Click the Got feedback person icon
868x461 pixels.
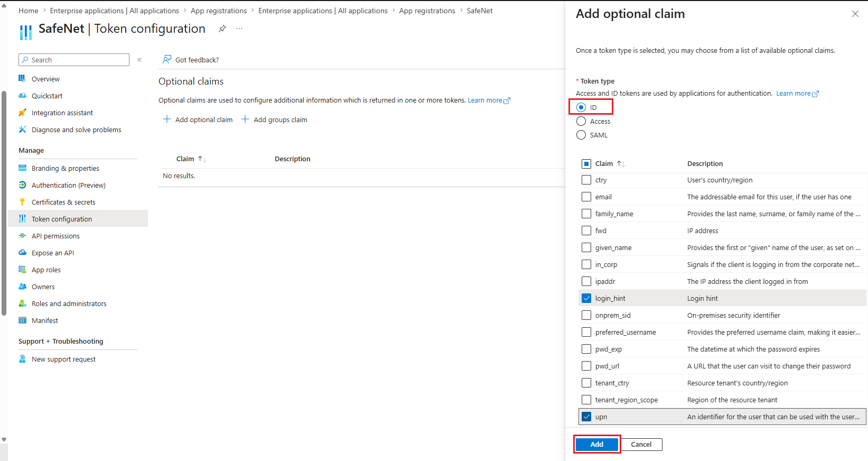(x=167, y=59)
